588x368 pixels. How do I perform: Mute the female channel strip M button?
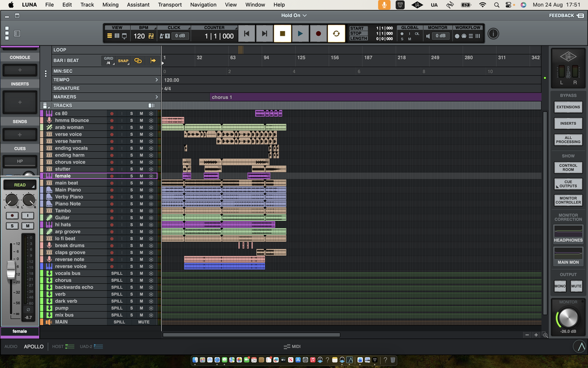28,225
